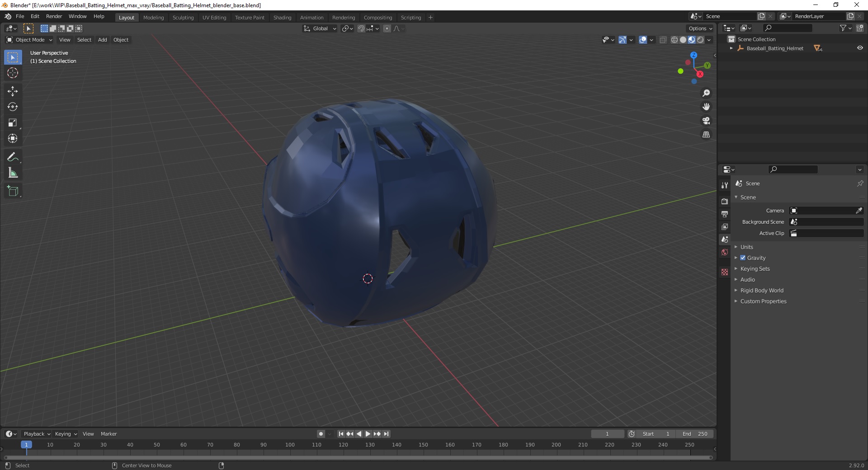Open the outliner filter funnel
The image size is (868, 470).
point(843,28)
